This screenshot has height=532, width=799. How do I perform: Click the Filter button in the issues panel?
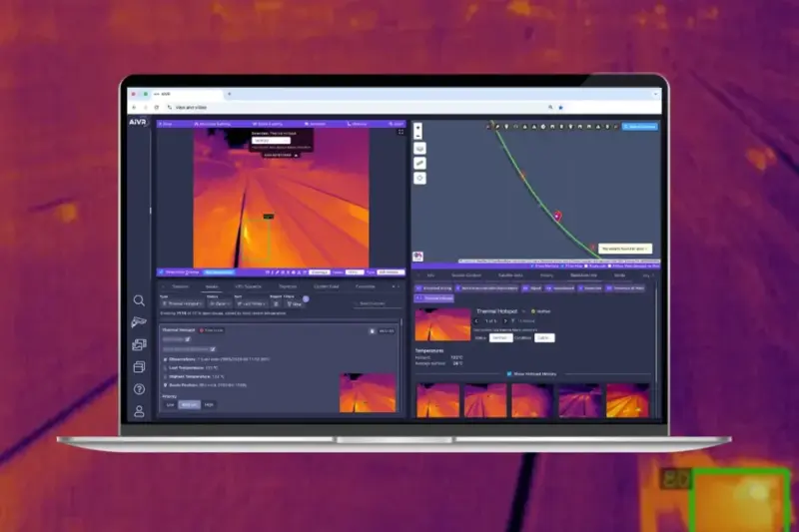point(294,303)
